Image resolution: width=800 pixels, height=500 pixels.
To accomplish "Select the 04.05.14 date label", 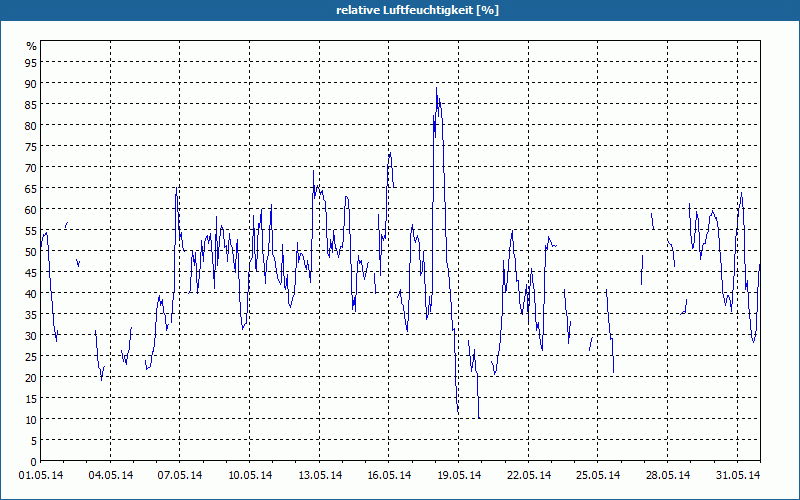I will coord(111,475).
